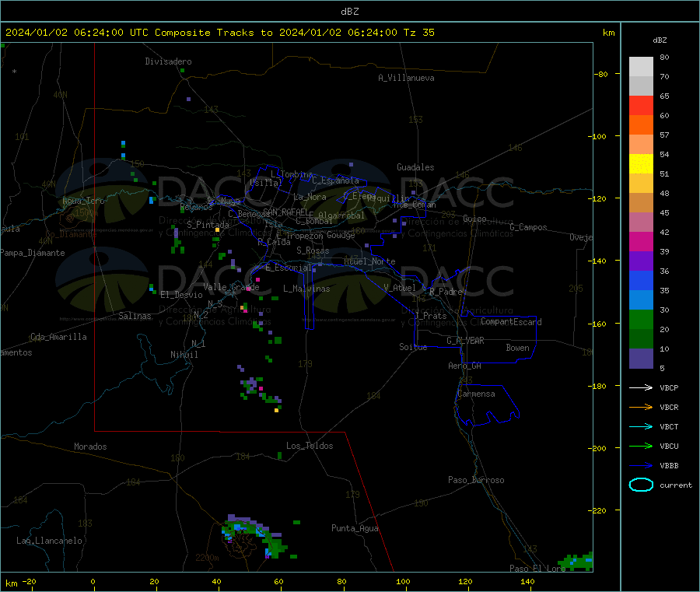Screen dimensions: 700x592
Task: Click the Lag.Llancanelo map label
Action: coord(49,541)
